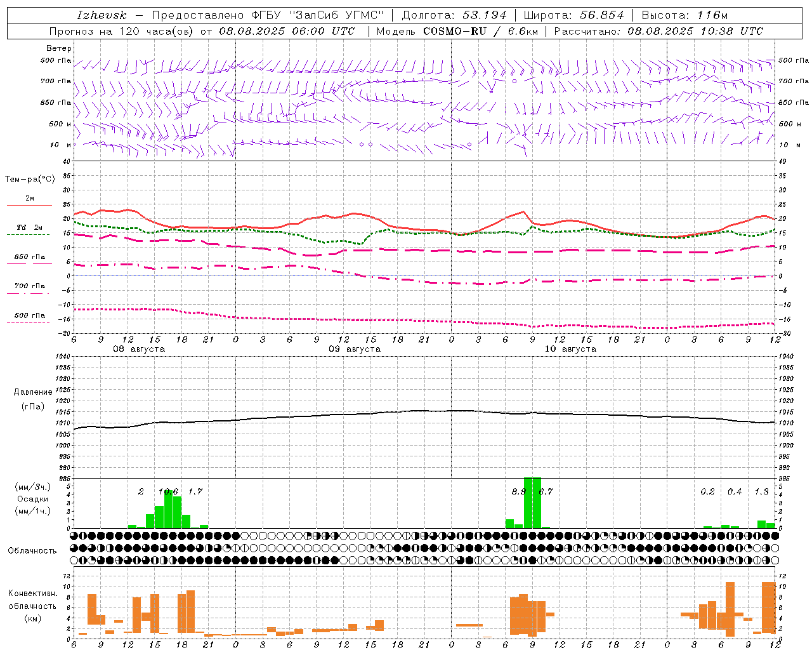Click the '(мм/1ч.)' unit label
The height and width of the screenshot is (650, 812).
(33, 511)
